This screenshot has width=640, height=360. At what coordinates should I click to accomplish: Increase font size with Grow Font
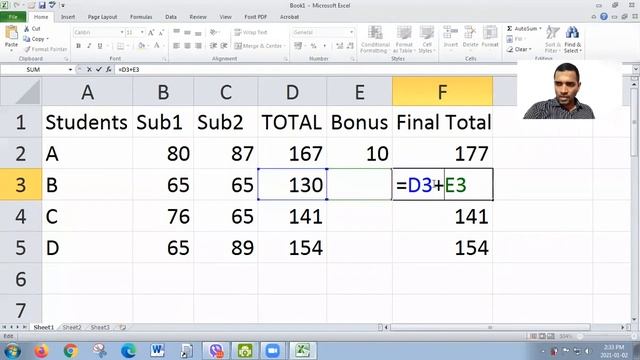(151, 32)
